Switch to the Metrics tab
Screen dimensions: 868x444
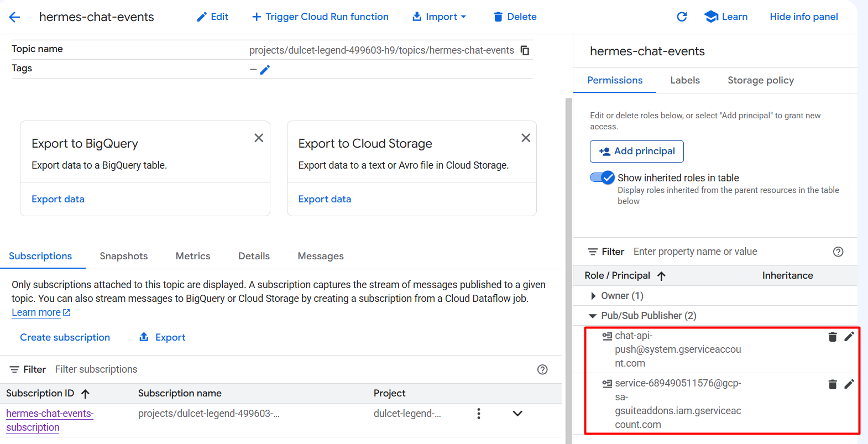tap(193, 256)
